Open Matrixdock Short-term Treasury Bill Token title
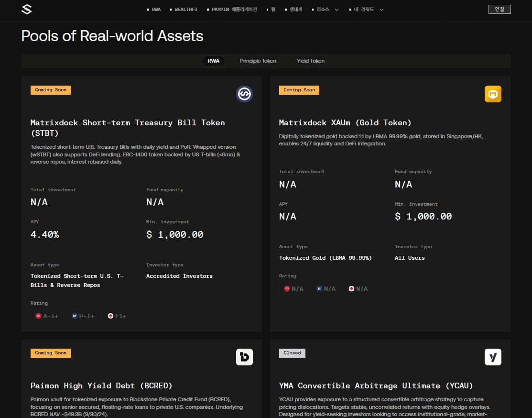532x418 pixels. [128, 128]
